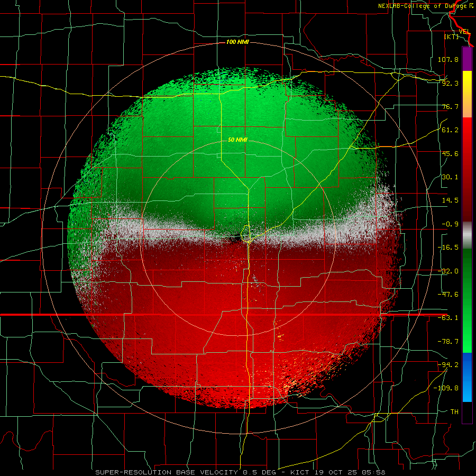Click the 92.3 legend value

pos(450,83)
